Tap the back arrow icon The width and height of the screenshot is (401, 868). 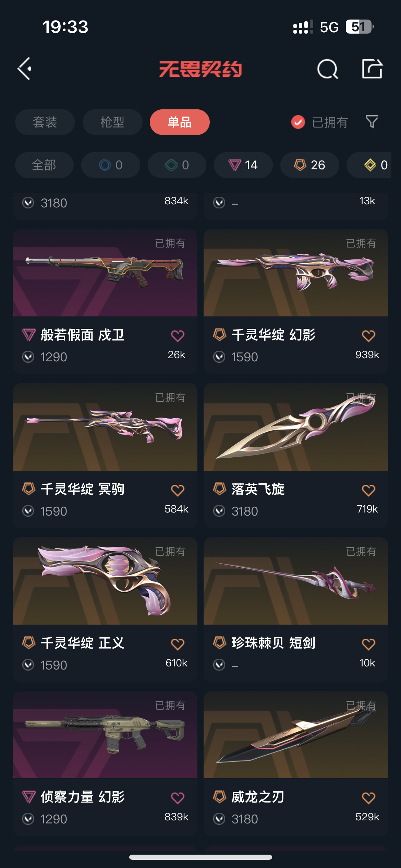(25, 69)
